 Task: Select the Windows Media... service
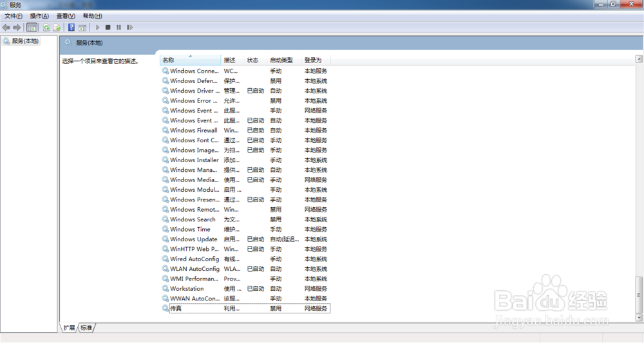245,180
